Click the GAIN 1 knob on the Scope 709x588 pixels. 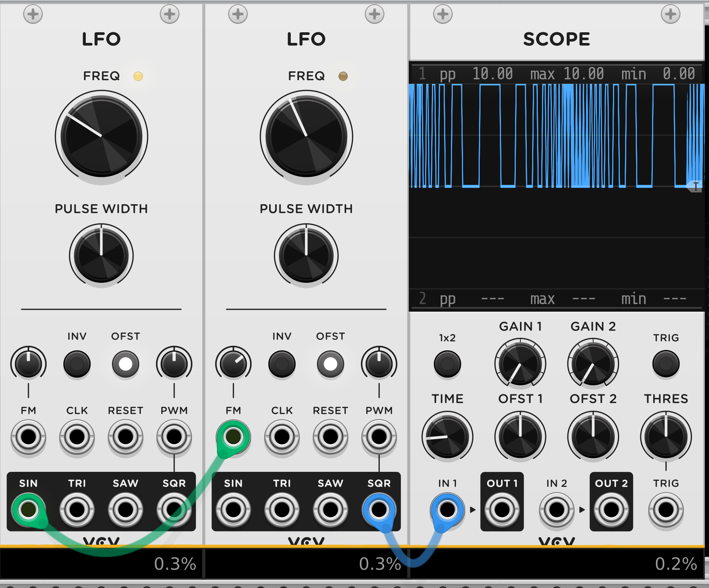coord(520,363)
